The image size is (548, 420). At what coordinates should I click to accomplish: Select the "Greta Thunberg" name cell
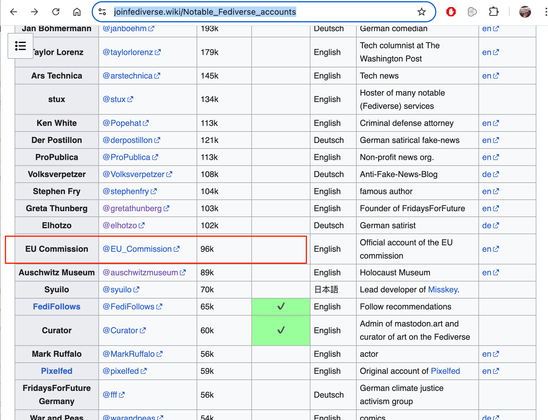(x=57, y=209)
